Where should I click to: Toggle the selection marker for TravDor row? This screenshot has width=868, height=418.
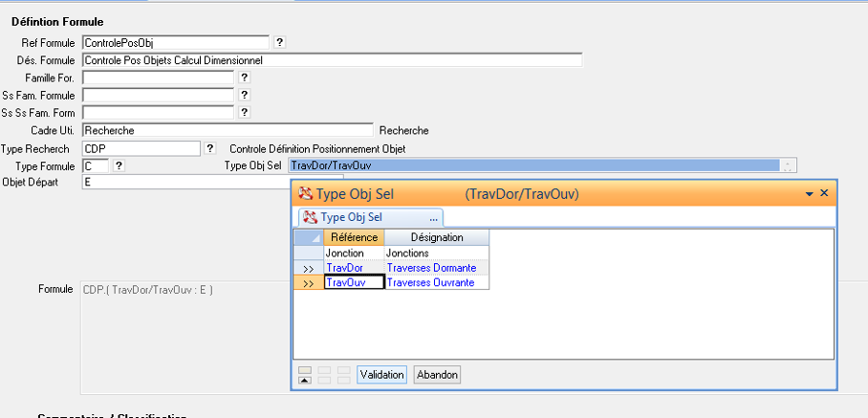[308, 269]
